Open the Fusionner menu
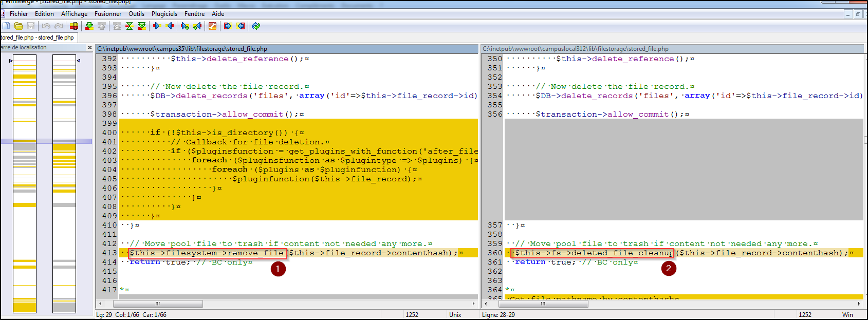The height and width of the screenshot is (320, 868). 108,14
